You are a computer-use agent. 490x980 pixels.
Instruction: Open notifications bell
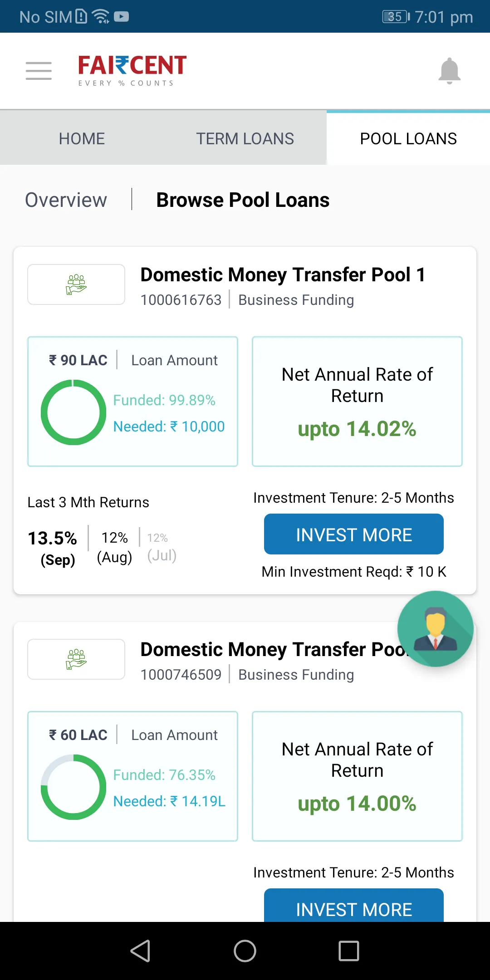(449, 71)
